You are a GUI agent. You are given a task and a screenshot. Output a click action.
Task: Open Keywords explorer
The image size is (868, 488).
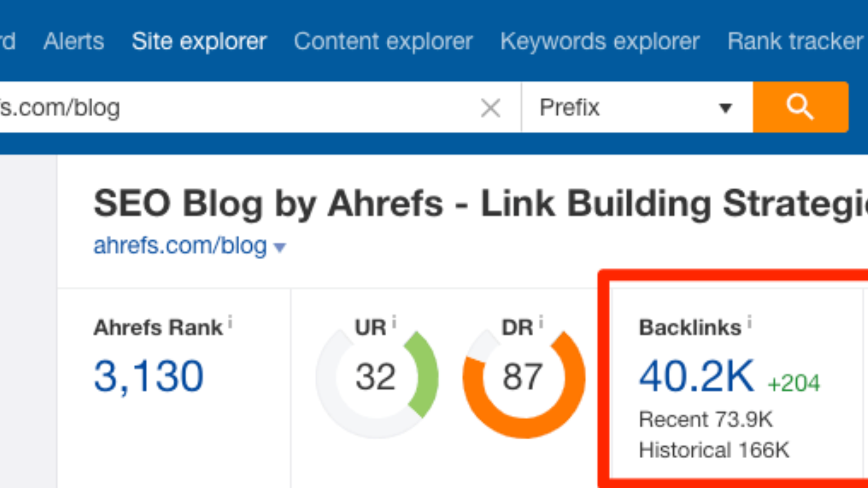(600, 41)
